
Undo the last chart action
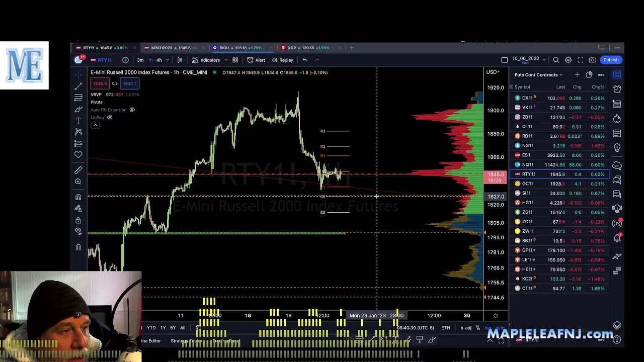tap(305, 60)
